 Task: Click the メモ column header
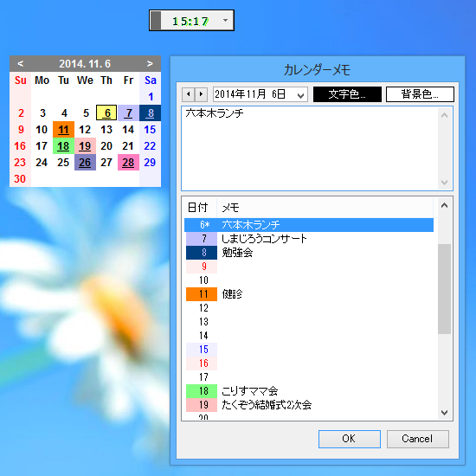(x=325, y=208)
